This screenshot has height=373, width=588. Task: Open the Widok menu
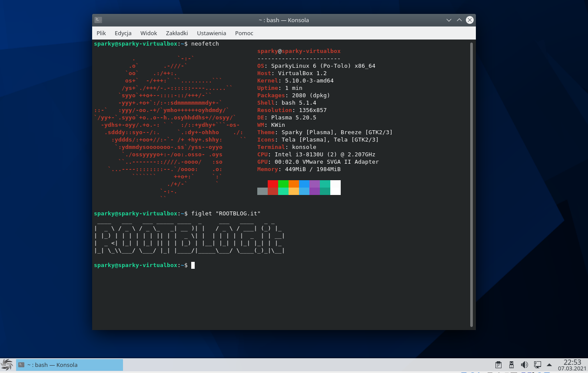pos(149,33)
